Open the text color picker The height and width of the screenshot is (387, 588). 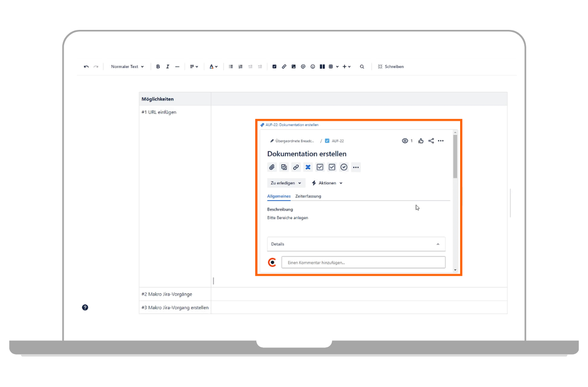[x=214, y=67]
